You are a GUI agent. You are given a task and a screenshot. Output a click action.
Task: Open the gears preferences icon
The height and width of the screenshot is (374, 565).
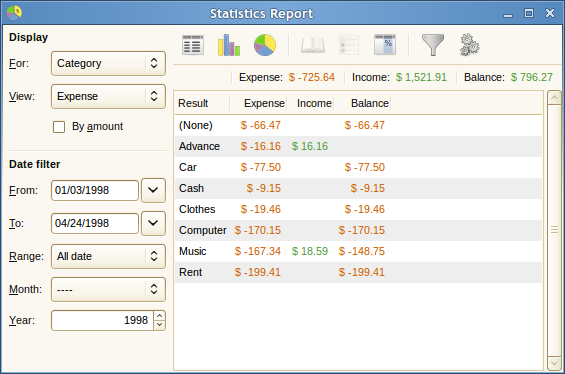tap(470, 45)
